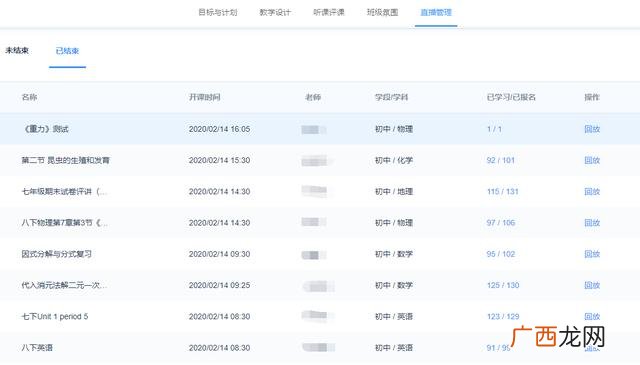Image resolution: width=640 pixels, height=365 pixels.
Task: Click 初中 / 地理 subject cell
Action: (x=394, y=191)
